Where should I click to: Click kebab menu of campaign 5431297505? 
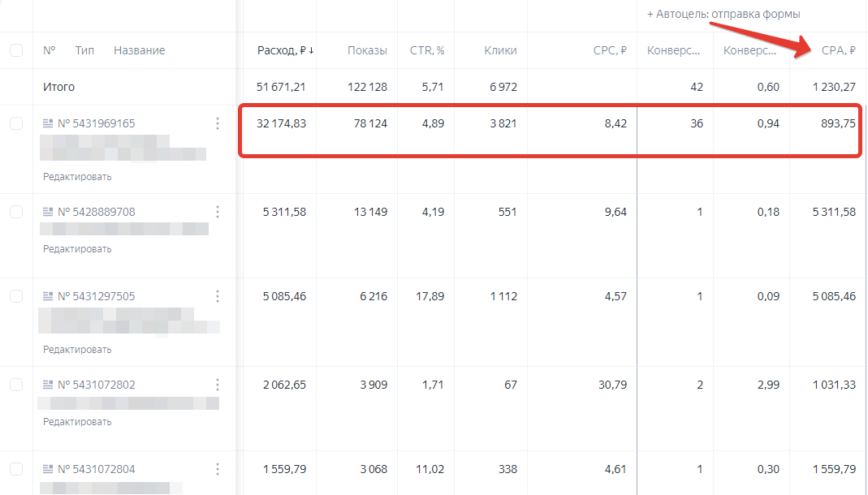point(218,296)
